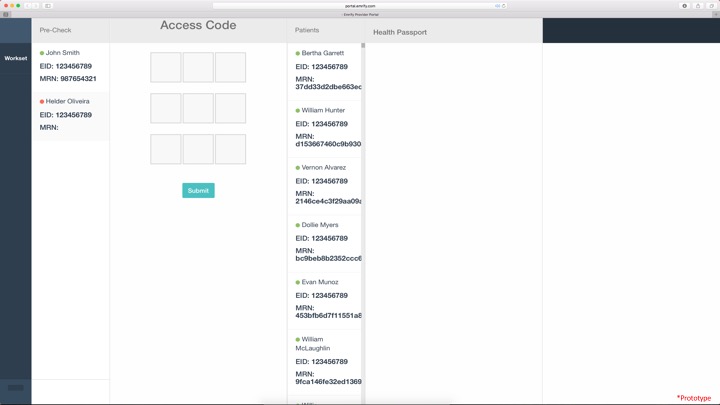Click the Access Code heading
The height and width of the screenshot is (405, 720).
(198, 25)
